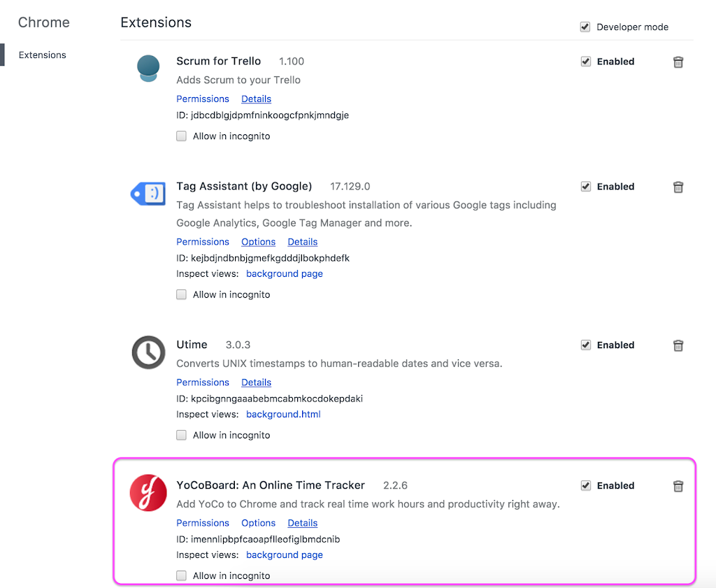Click the Tag Assistant trash icon
The height and width of the screenshot is (588, 716).
[x=678, y=187]
